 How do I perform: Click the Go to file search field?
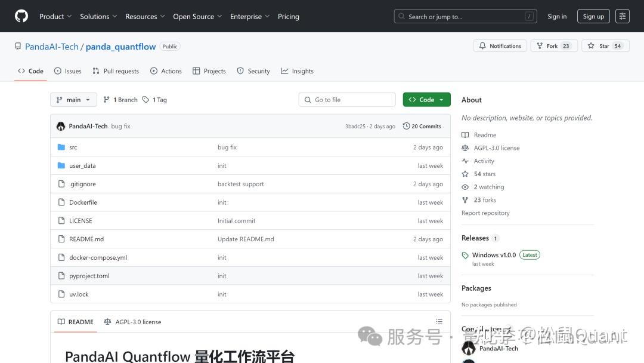(347, 100)
